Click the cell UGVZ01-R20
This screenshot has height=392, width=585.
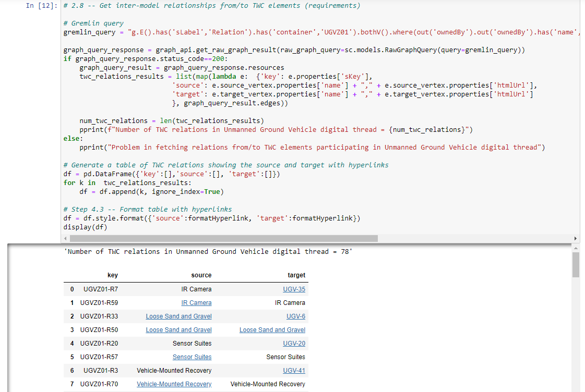point(99,344)
